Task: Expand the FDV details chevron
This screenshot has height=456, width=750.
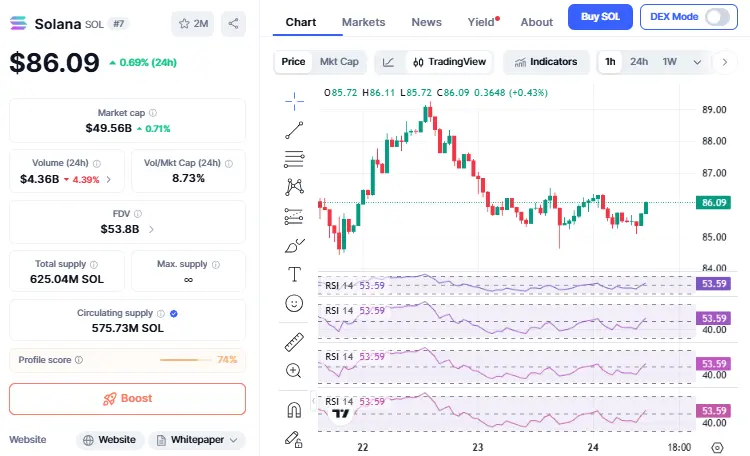Action: pos(151,229)
